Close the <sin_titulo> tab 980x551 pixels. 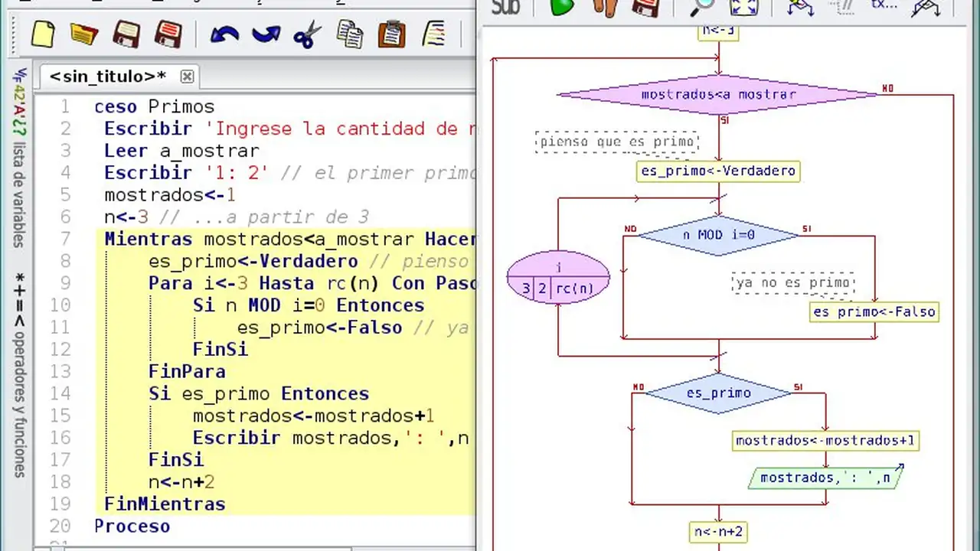pos(187,77)
